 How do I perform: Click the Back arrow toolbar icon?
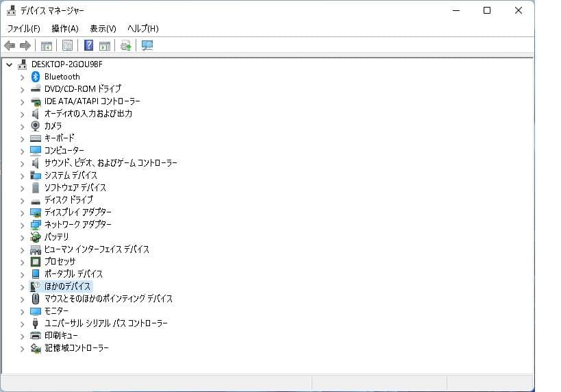pos(10,45)
